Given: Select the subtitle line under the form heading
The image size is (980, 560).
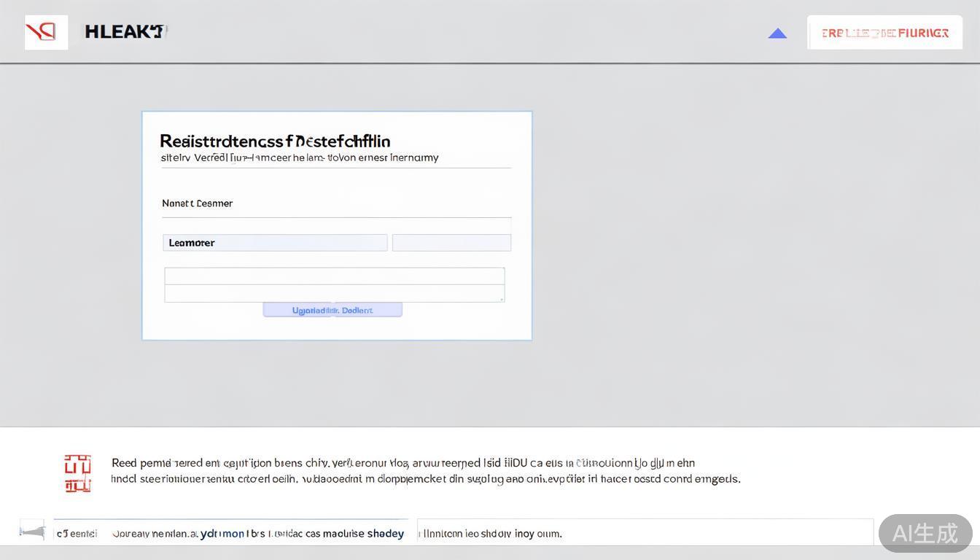Looking at the screenshot, I should [300, 157].
